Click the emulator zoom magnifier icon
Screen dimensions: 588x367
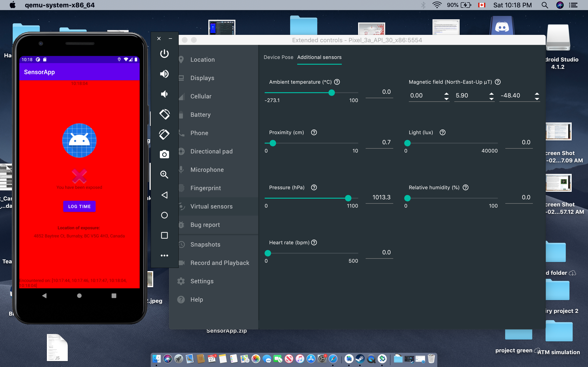[164, 175]
